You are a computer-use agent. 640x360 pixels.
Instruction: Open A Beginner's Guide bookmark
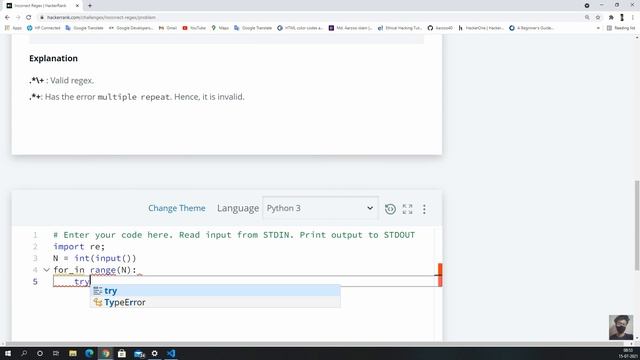tap(531, 28)
